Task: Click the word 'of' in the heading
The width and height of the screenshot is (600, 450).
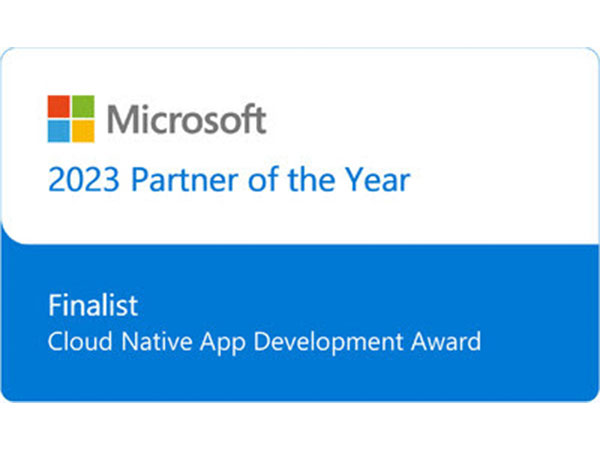Action: [263, 179]
